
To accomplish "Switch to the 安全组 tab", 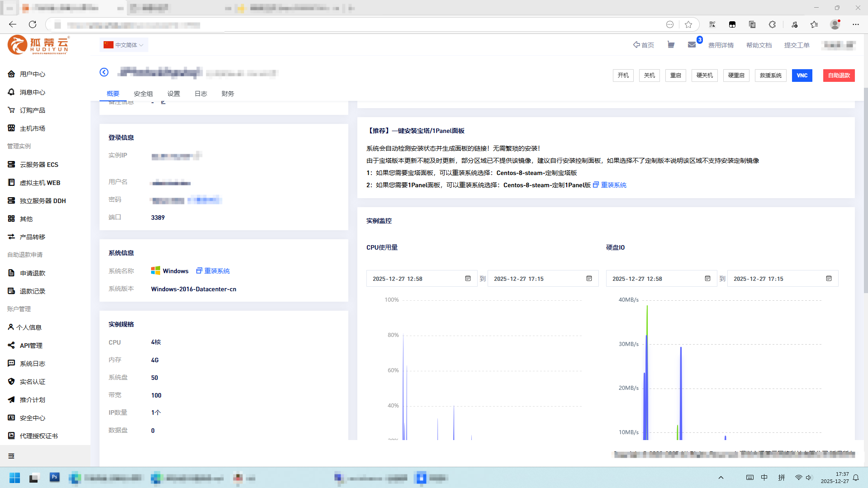I will tap(143, 94).
